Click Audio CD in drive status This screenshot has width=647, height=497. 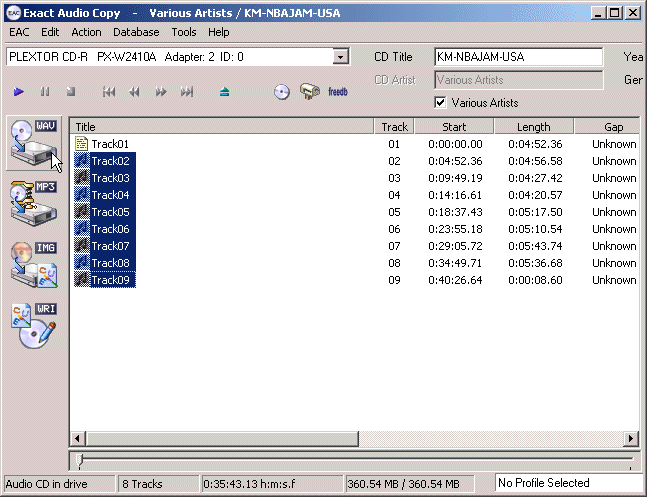pos(60,483)
